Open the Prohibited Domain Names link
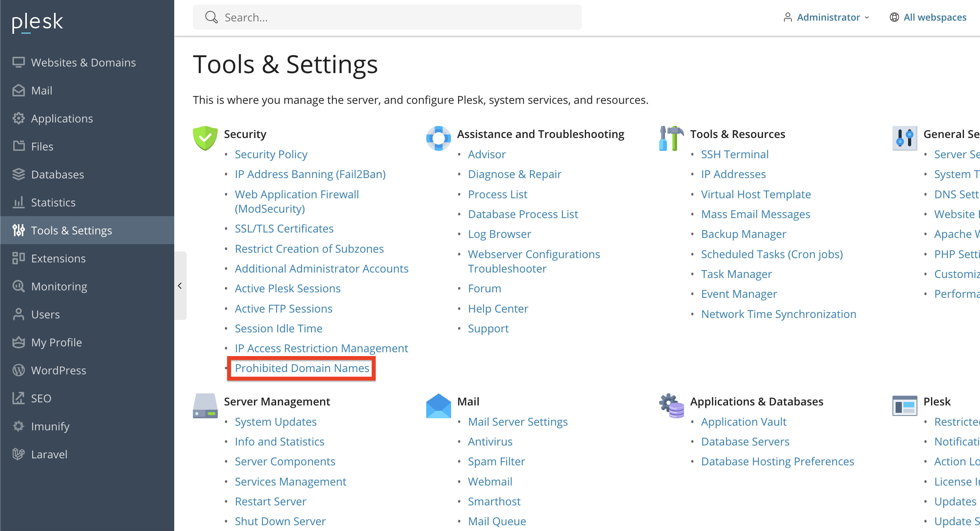 click(x=302, y=368)
